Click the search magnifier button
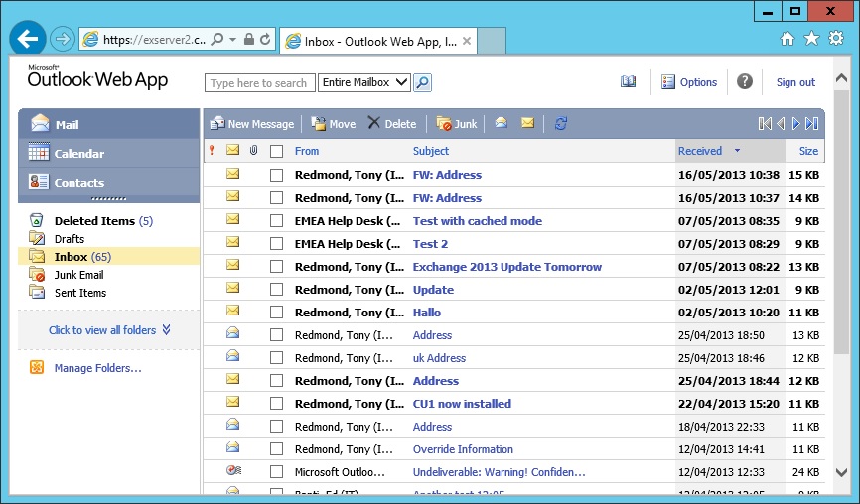Viewport: 860px width, 504px height. click(x=422, y=83)
